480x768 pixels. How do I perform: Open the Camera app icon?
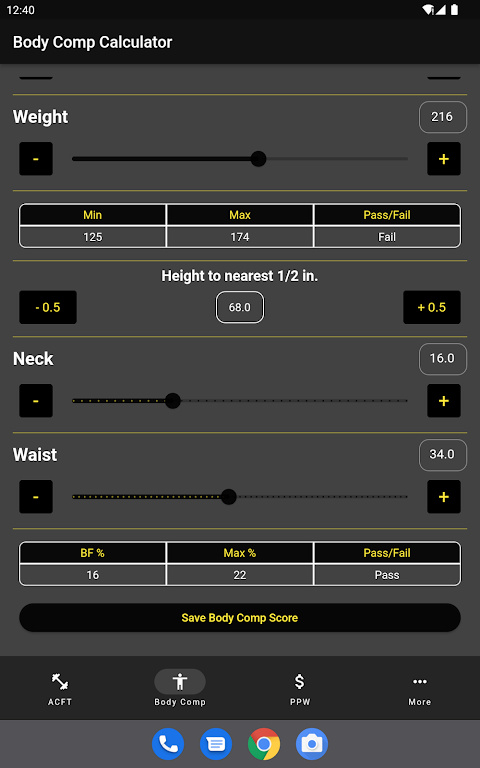[312, 744]
